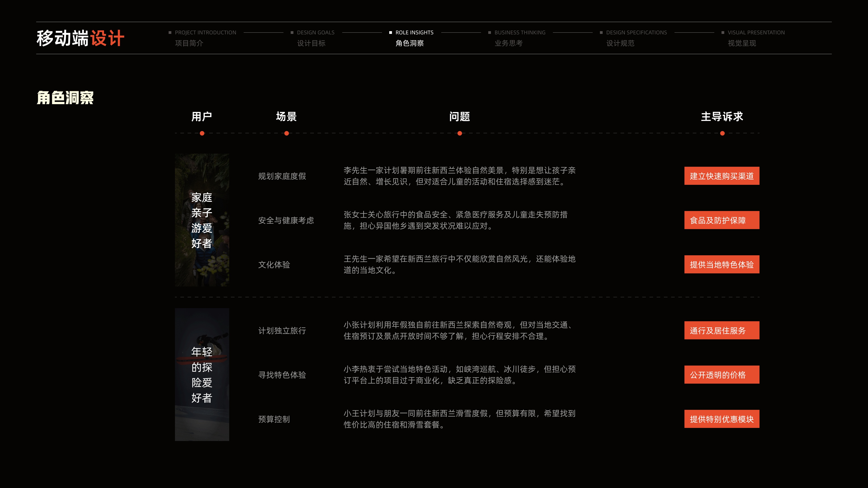
Task: Click the red dot under 场景 heading
Action: coord(286,133)
